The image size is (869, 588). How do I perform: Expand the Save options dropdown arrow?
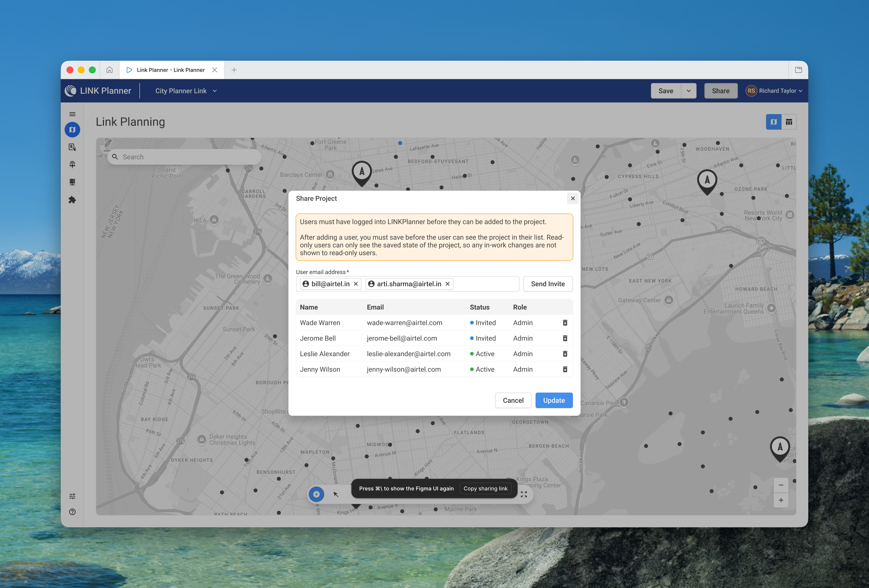tap(688, 91)
